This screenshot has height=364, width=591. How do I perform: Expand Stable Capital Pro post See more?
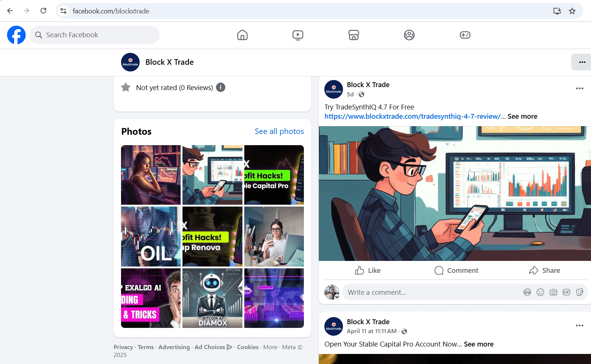tap(479, 344)
